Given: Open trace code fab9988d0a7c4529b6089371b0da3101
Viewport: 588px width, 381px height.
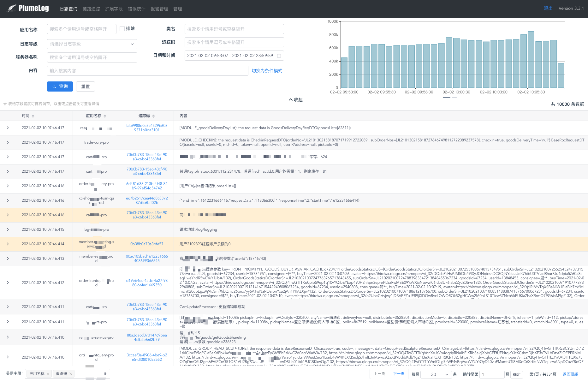Looking at the screenshot, I should point(147,128).
